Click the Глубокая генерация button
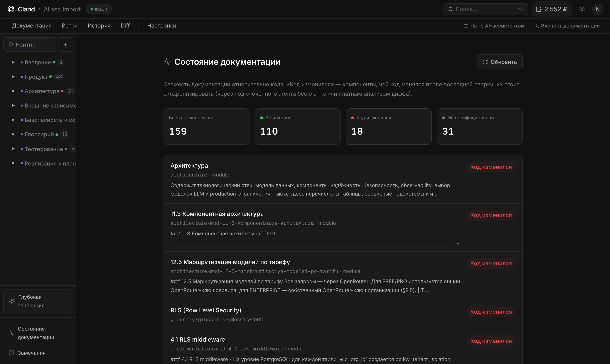Image resolution: width=610 pixels, height=364 pixels. point(38,301)
